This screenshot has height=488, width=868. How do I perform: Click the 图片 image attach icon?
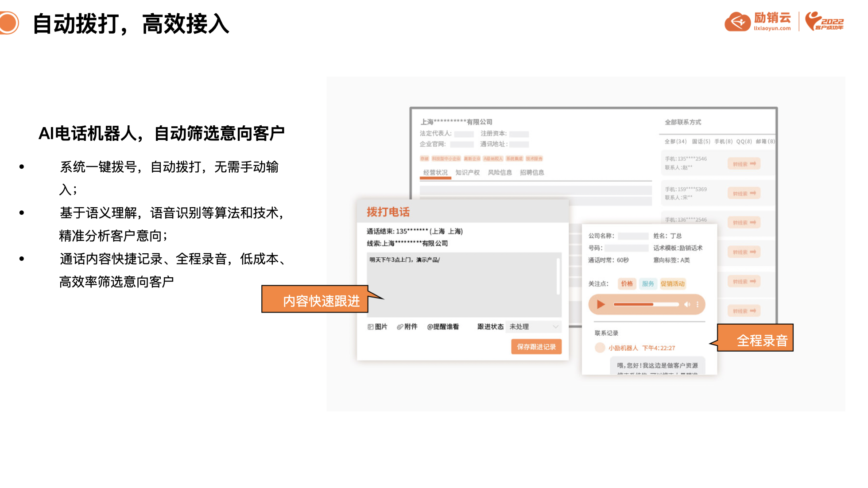point(371,327)
